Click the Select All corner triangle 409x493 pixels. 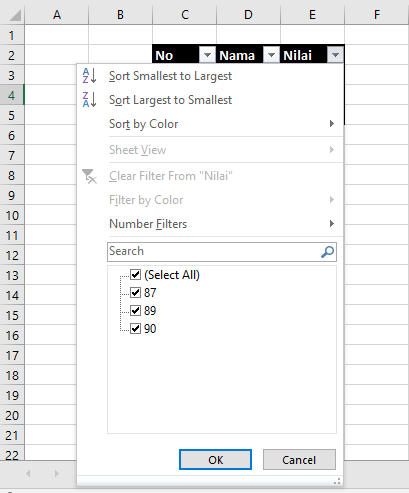click(x=14, y=15)
